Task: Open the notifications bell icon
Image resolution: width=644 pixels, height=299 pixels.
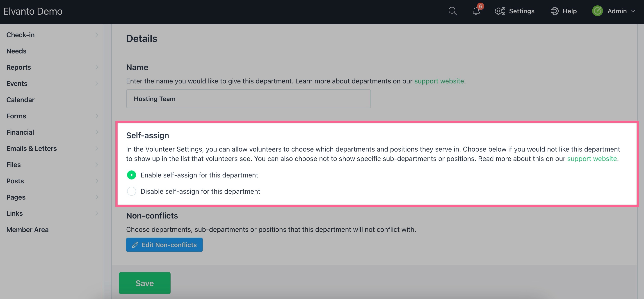Action: (476, 11)
